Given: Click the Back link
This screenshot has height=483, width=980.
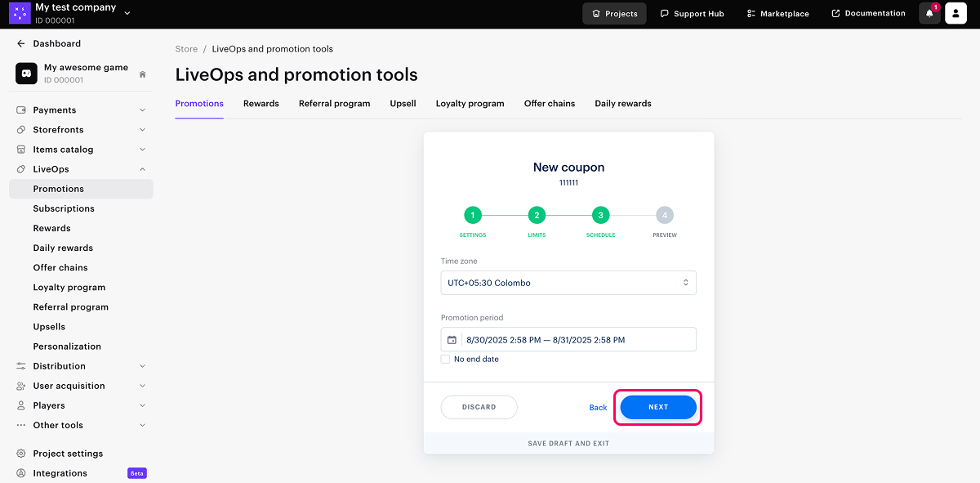Looking at the screenshot, I should 598,408.
